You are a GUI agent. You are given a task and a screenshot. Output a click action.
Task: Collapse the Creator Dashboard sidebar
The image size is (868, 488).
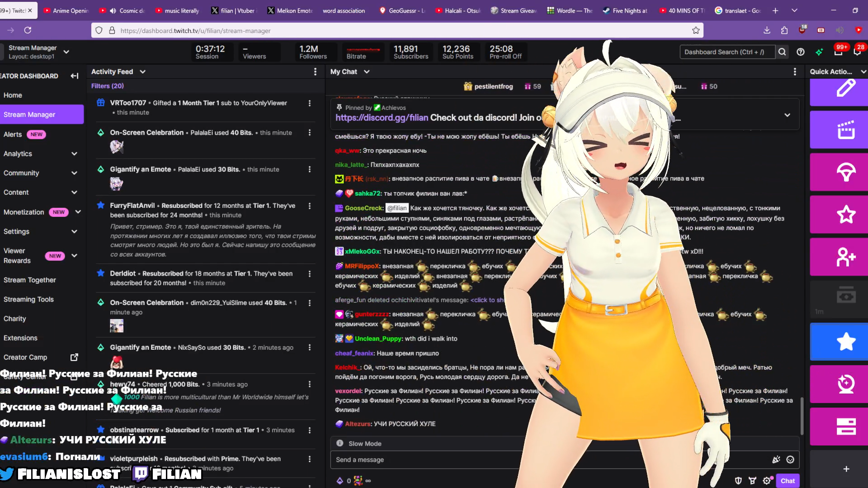pos(75,76)
